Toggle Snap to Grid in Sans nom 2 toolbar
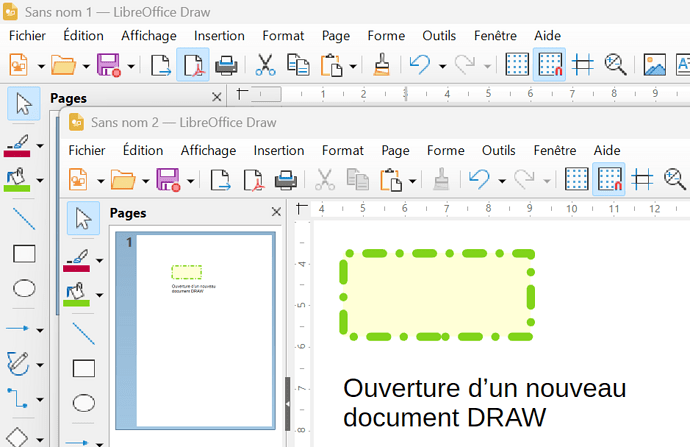Screen dimensions: 690x447 pyautogui.click(x=609, y=180)
